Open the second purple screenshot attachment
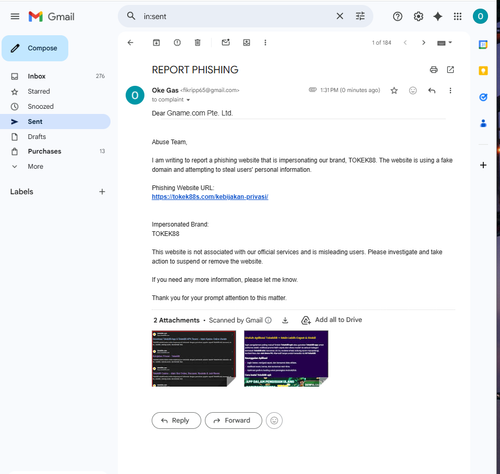 click(x=286, y=359)
